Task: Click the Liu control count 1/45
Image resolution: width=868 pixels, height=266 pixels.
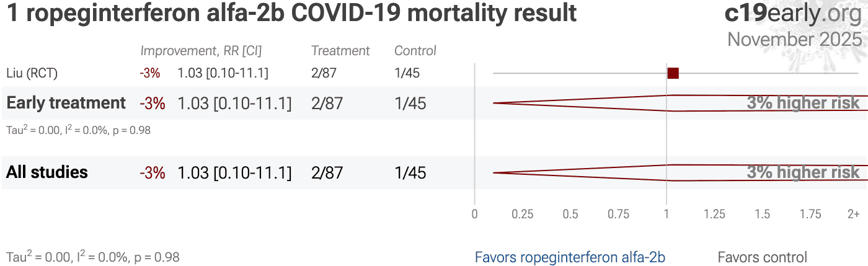Action: coord(407,73)
